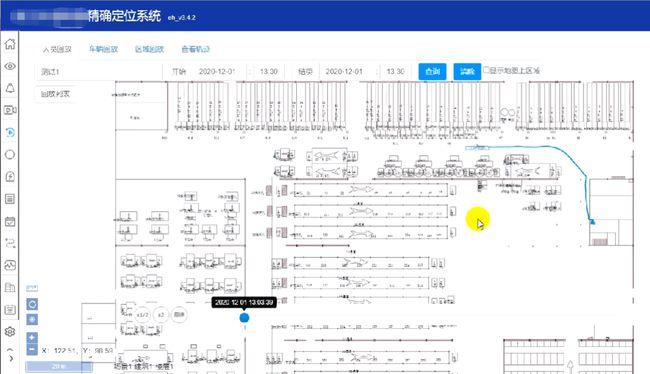Open the calendar icon in the sidebar
The image size is (650, 374).
pyautogui.click(x=10, y=221)
